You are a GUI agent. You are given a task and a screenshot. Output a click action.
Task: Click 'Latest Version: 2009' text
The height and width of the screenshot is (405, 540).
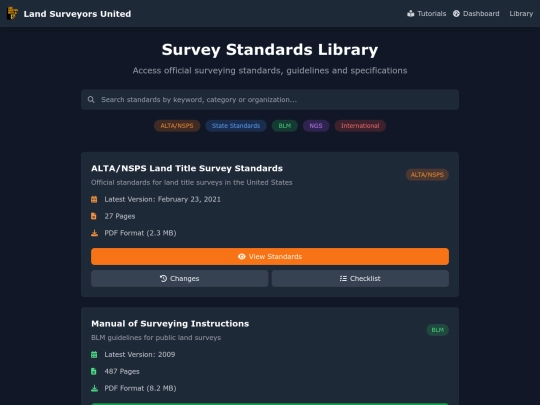pyautogui.click(x=140, y=355)
